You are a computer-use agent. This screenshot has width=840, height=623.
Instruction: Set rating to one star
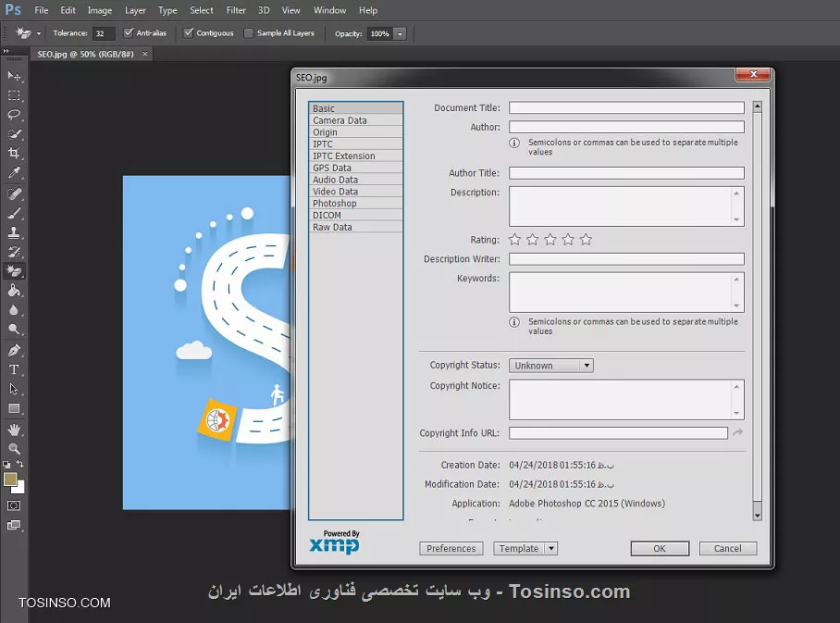coord(514,240)
